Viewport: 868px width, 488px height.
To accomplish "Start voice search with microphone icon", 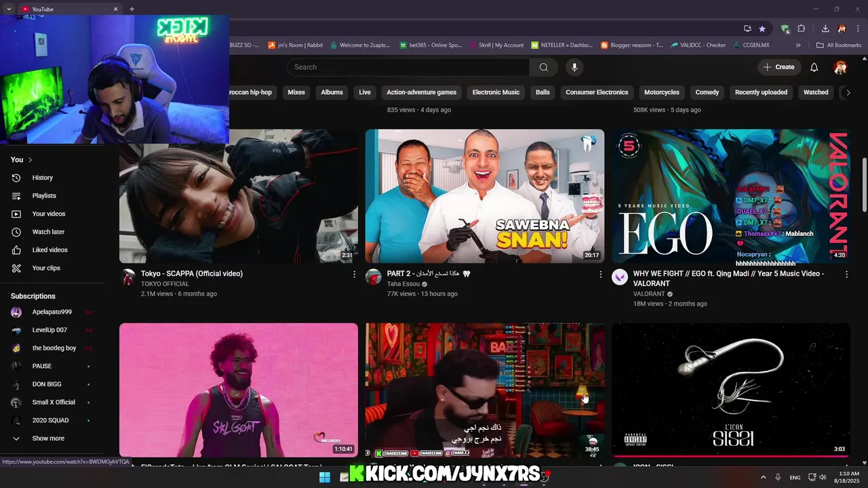I will 574,67.
